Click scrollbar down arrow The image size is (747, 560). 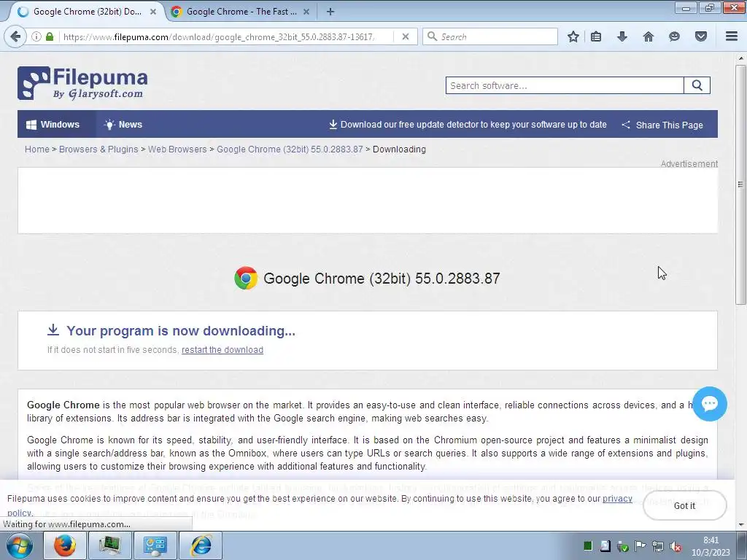740,525
